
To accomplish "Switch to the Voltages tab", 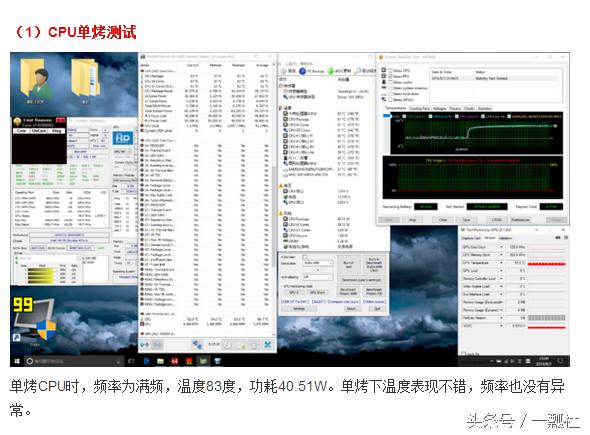I will (439, 108).
